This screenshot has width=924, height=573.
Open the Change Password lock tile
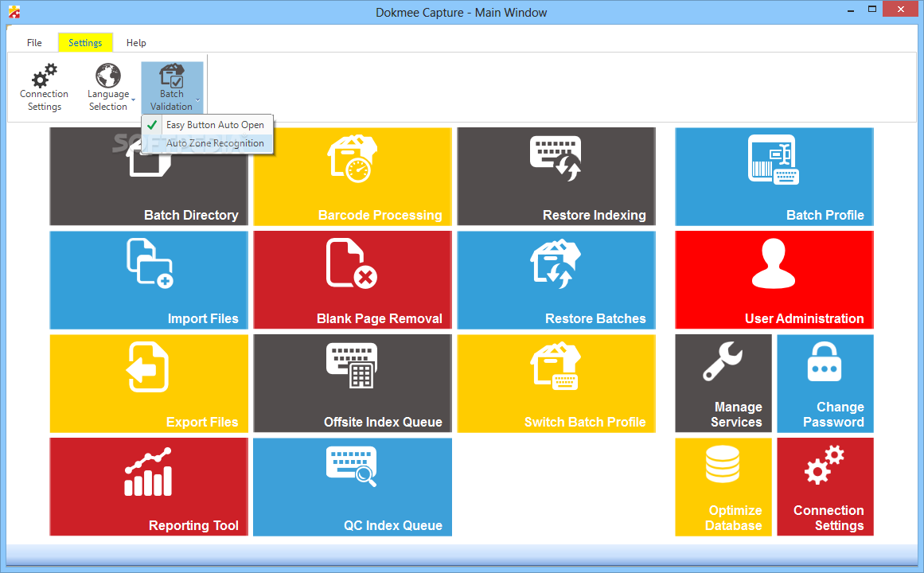825,384
